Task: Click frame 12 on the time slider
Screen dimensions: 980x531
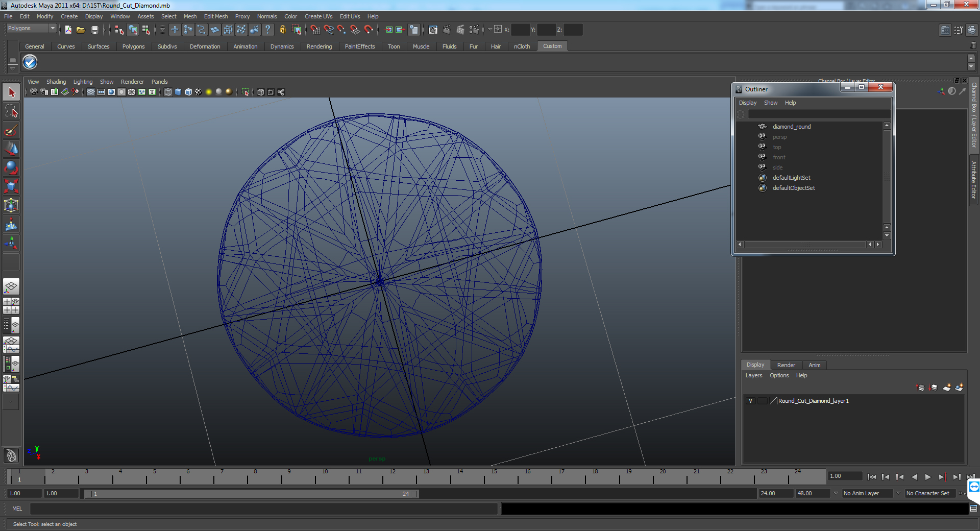Action: coord(392,477)
